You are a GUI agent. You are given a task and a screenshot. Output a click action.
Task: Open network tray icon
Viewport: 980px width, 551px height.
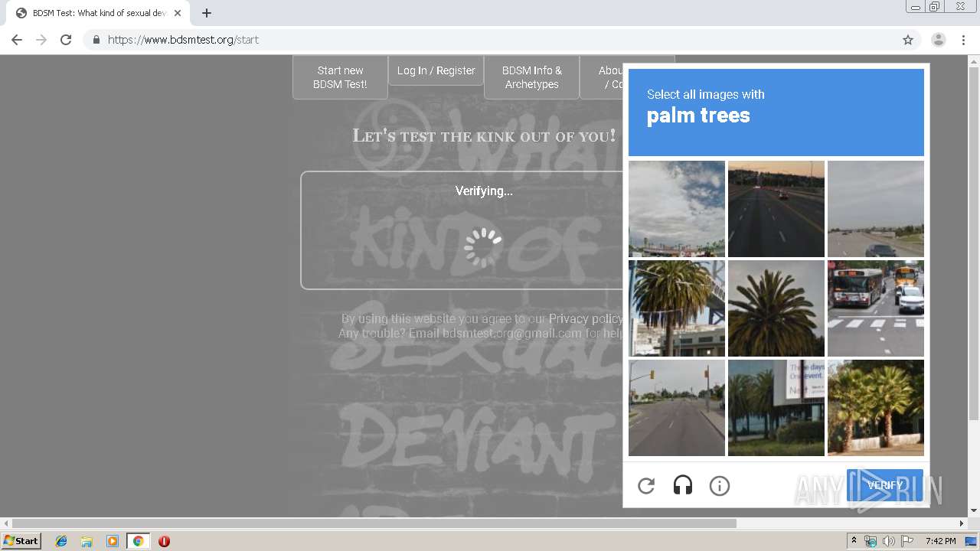point(871,541)
